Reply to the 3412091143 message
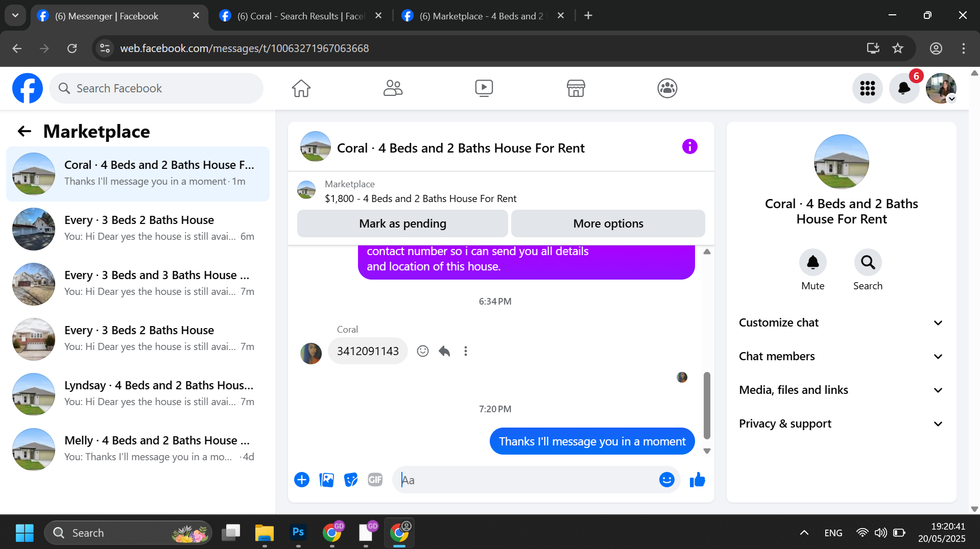This screenshot has height=549, width=980. 444,351
